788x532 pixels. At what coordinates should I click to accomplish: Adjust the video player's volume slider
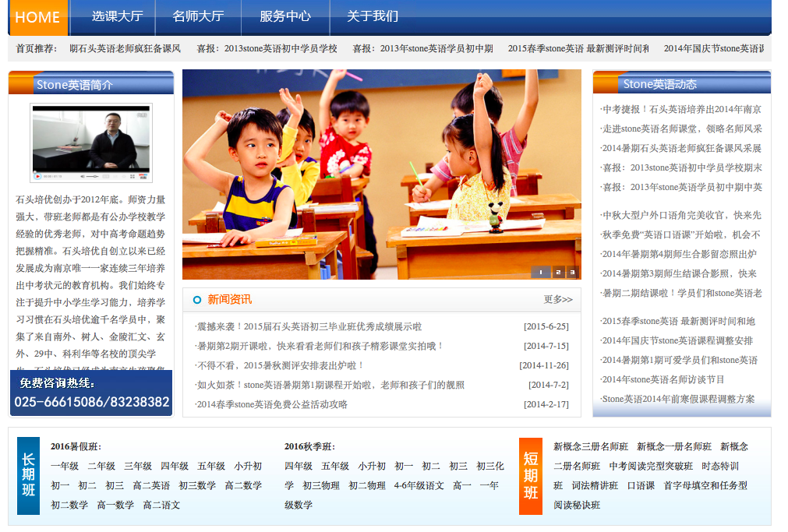tap(94, 176)
